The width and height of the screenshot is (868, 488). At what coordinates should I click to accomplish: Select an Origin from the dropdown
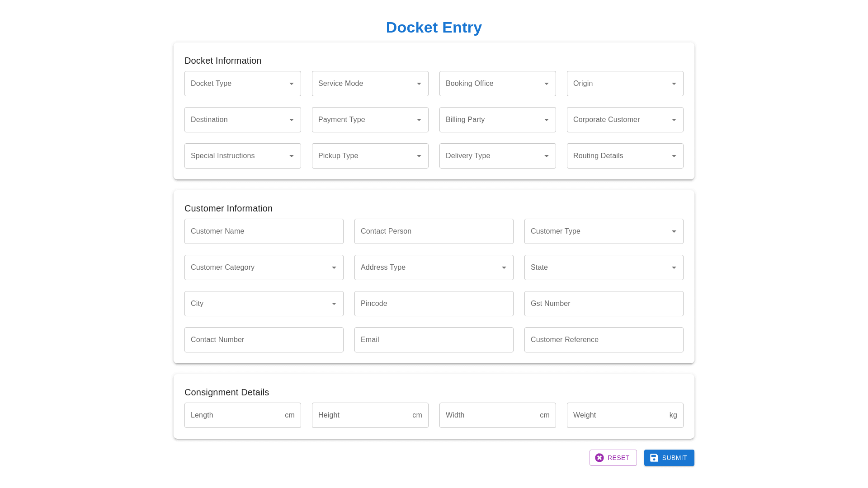(x=625, y=84)
